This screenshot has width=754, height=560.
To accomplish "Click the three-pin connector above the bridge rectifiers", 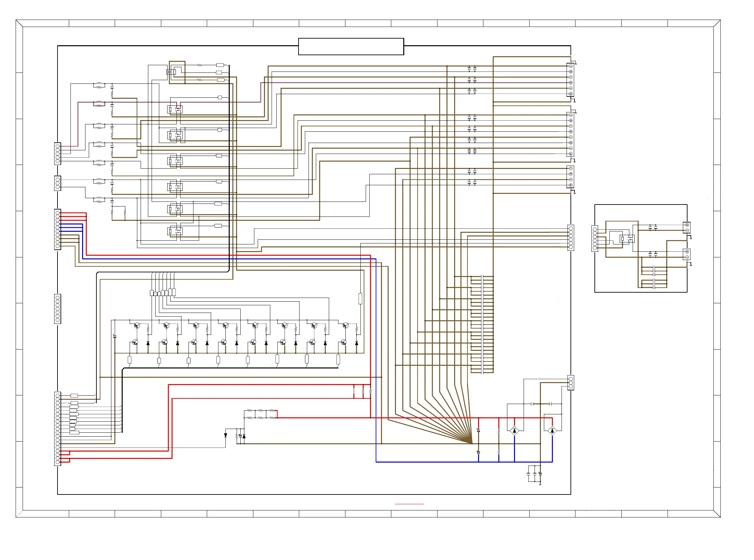I will [571, 383].
